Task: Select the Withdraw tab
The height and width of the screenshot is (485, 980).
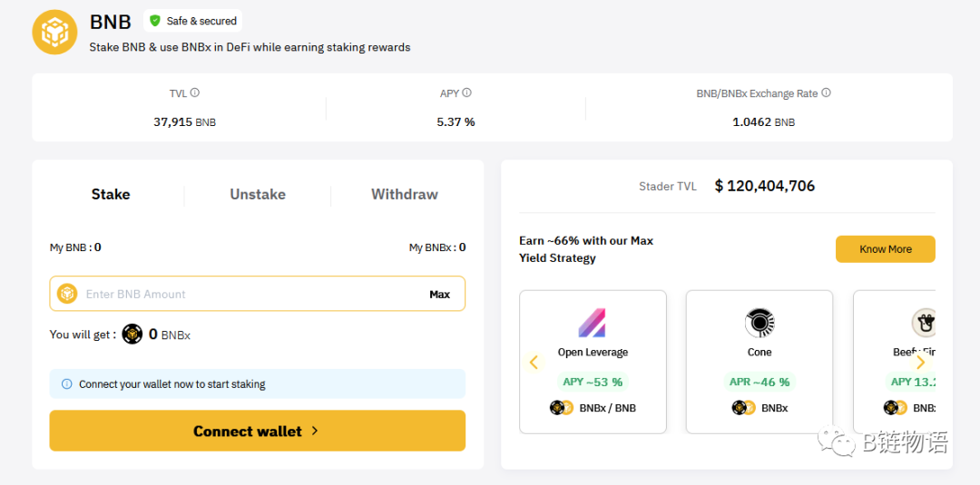Action: [405, 194]
